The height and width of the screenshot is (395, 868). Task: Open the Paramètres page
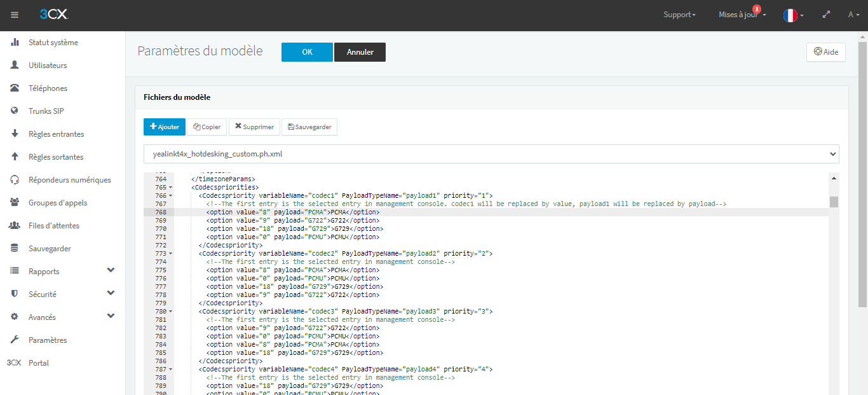click(48, 340)
